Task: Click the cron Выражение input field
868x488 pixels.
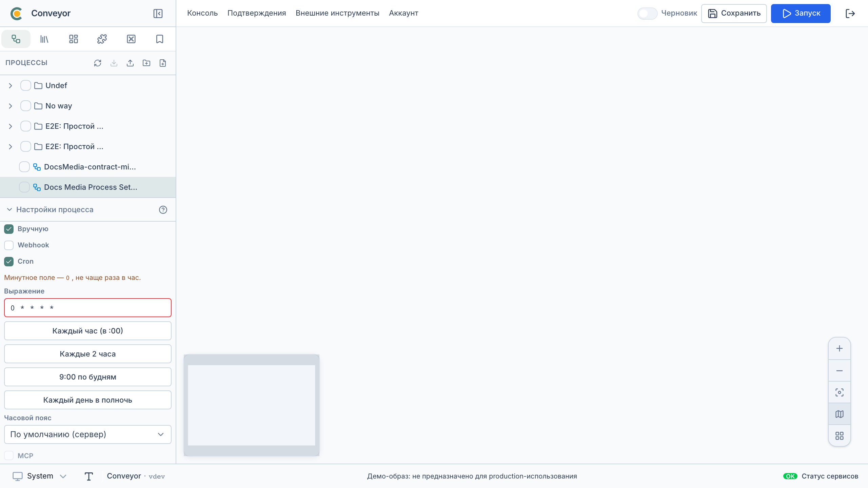Action: click(88, 308)
